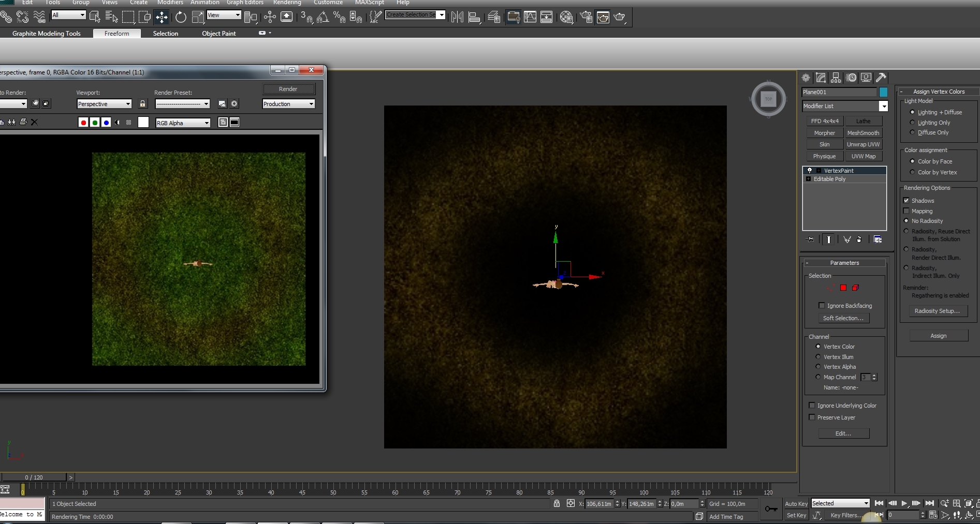
Task: Enable the Preserve Layer checkbox
Action: coord(812,417)
